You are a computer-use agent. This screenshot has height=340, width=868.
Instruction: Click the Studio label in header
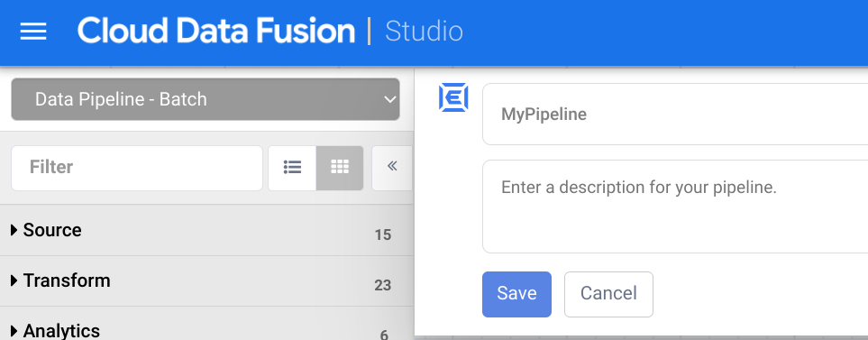pos(424,32)
